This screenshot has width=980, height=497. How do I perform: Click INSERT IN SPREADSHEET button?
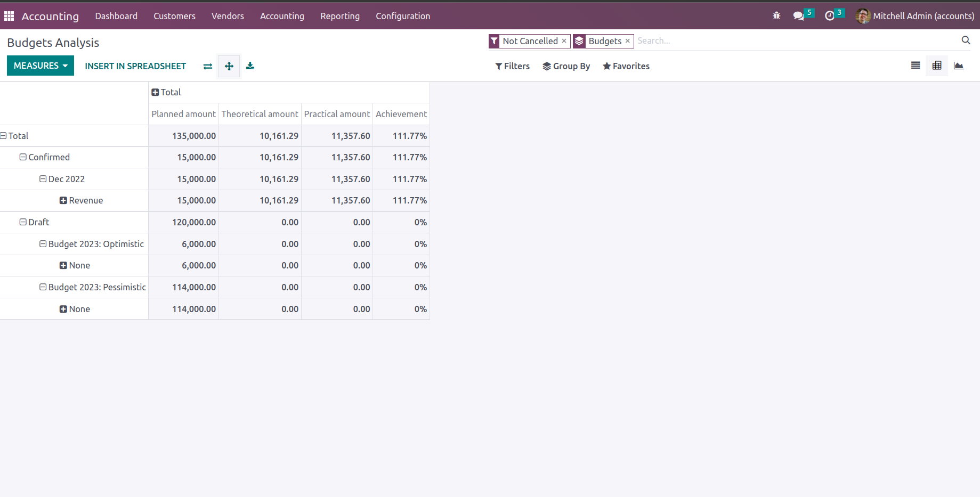(135, 66)
